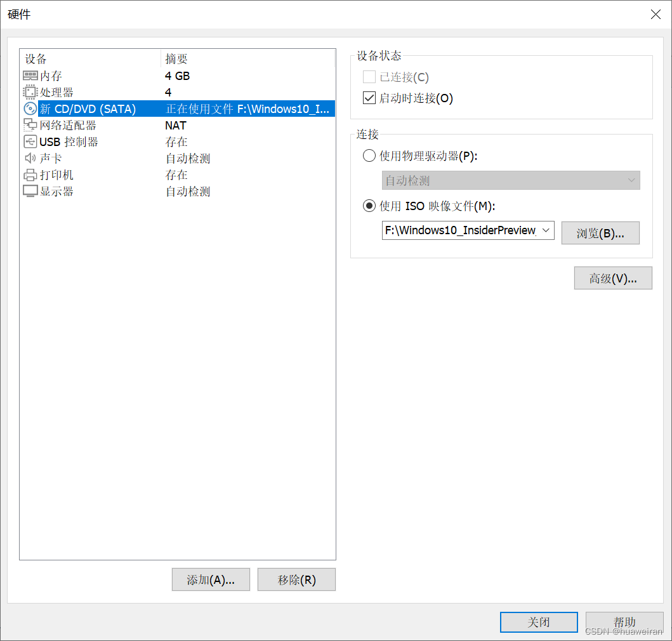Click the 帮助 help button
Image resolution: width=672 pixels, height=641 pixels.
(x=624, y=622)
